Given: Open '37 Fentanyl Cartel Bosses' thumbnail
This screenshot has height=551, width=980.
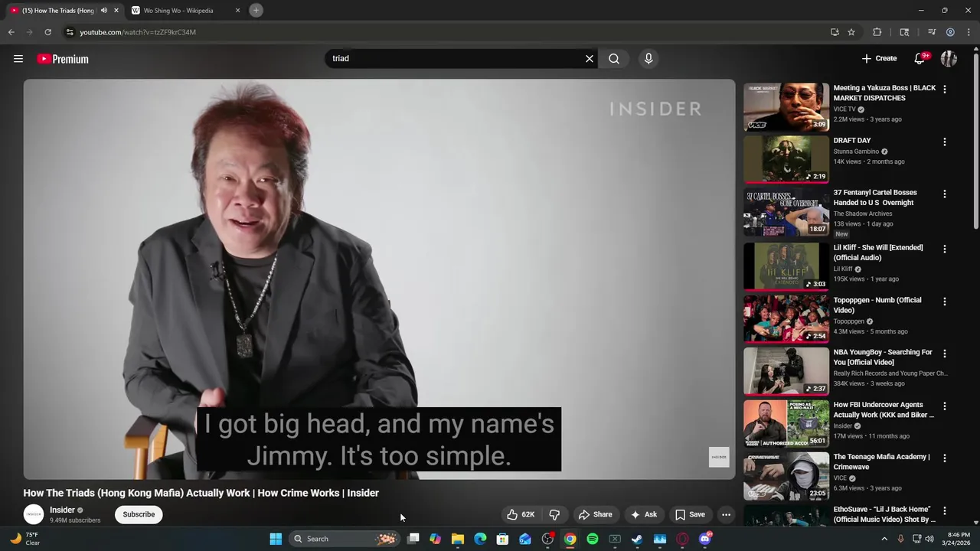Looking at the screenshot, I should coord(786,212).
